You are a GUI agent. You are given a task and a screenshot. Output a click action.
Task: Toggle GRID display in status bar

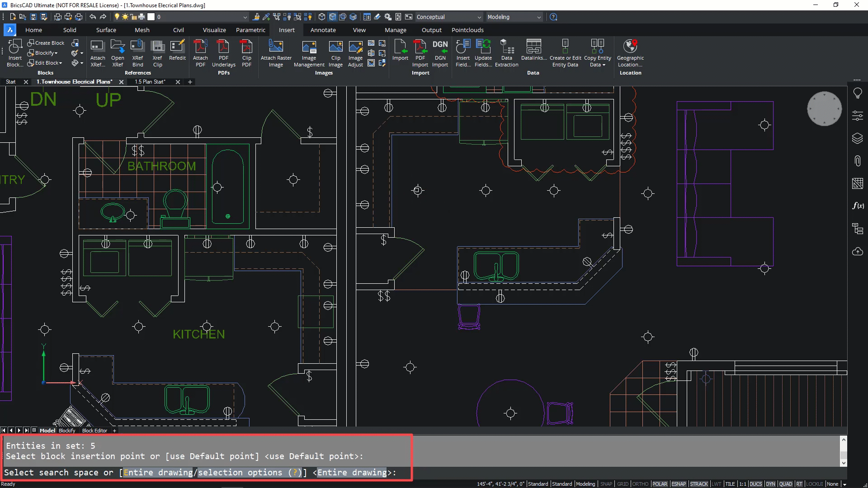623,484
